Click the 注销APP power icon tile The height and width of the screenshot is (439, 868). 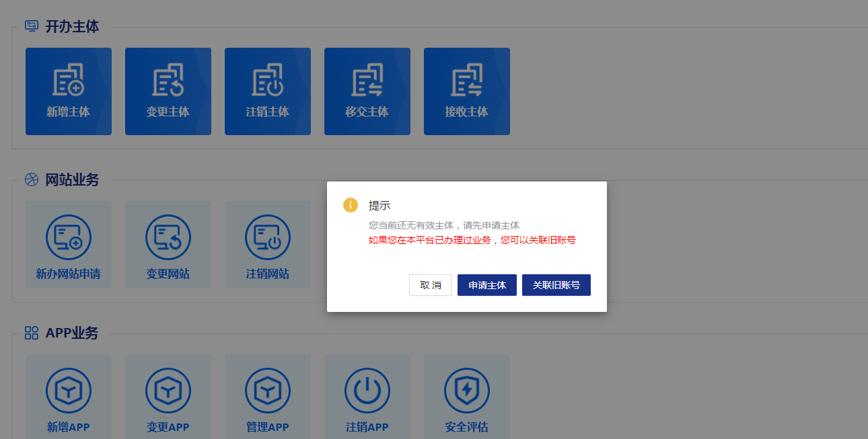[x=367, y=391]
